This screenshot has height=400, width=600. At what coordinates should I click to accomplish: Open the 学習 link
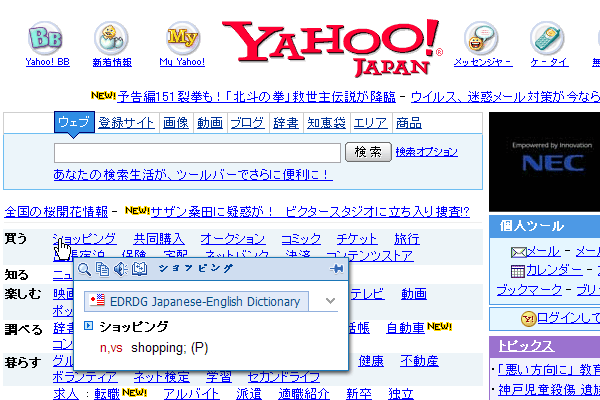[x=219, y=377]
